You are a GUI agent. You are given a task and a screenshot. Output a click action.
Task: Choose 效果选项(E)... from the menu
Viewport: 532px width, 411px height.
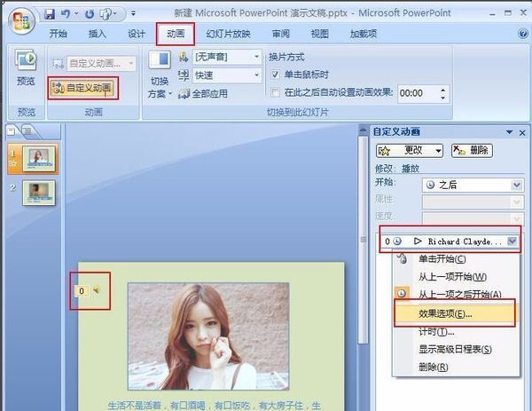[454, 314]
